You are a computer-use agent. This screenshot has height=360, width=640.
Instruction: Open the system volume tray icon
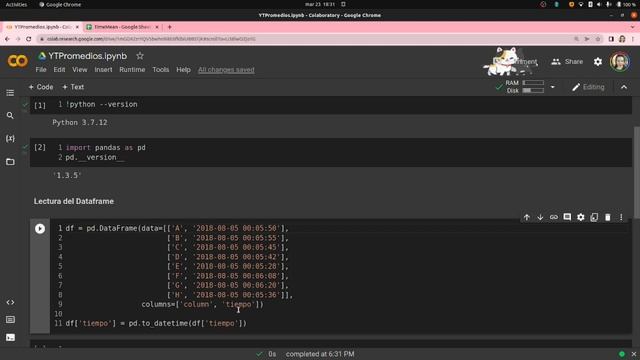click(599, 4)
